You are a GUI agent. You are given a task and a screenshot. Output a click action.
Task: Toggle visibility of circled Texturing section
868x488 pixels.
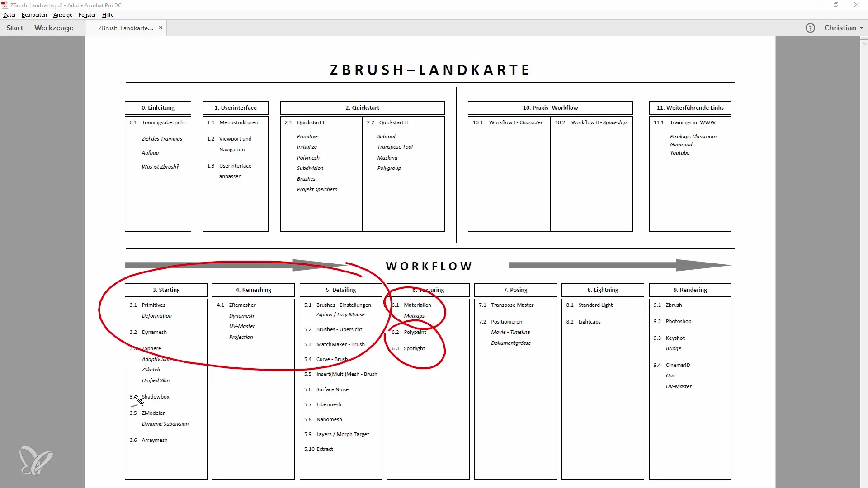click(x=427, y=290)
